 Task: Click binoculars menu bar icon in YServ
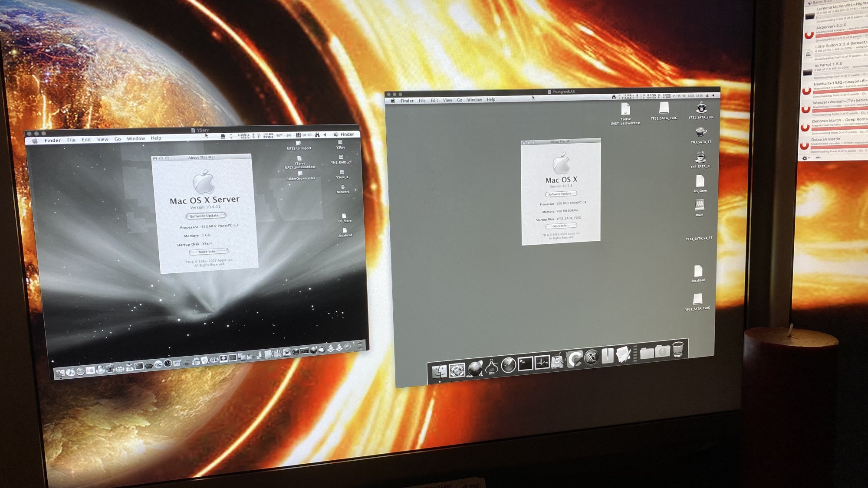click(317, 135)
